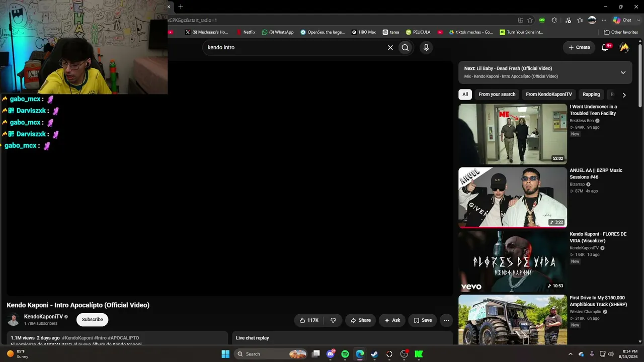Open Task View on the taskbar
The image size is (644, 362).
point(316,354)
